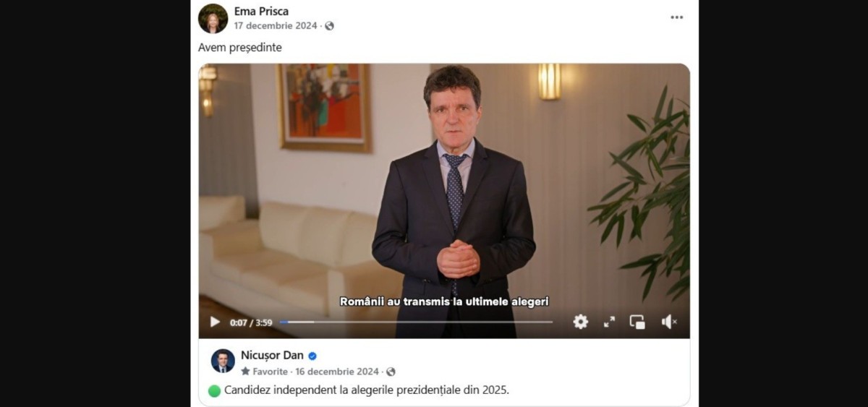
Task: Play the video with the play button
Action: tap(215, 322)
